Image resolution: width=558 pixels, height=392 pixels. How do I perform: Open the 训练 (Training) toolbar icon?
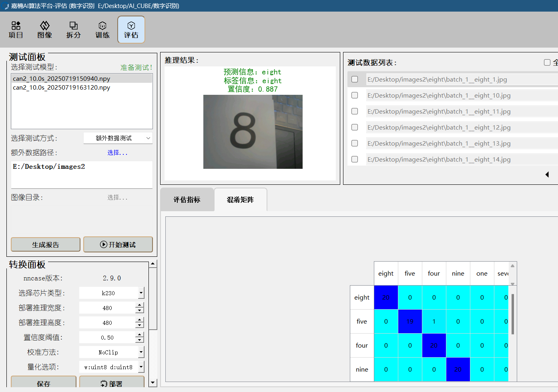click(102, 30)
